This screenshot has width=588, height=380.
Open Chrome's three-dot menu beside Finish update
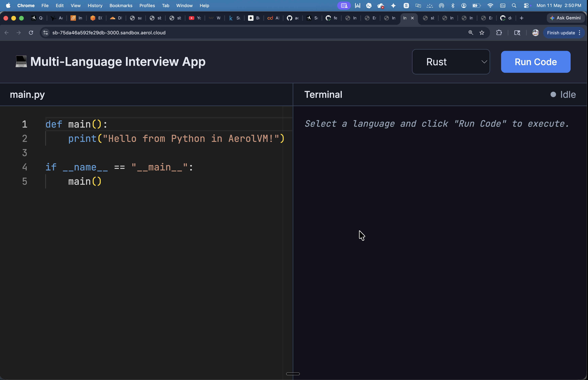click(x=580, y=33)
